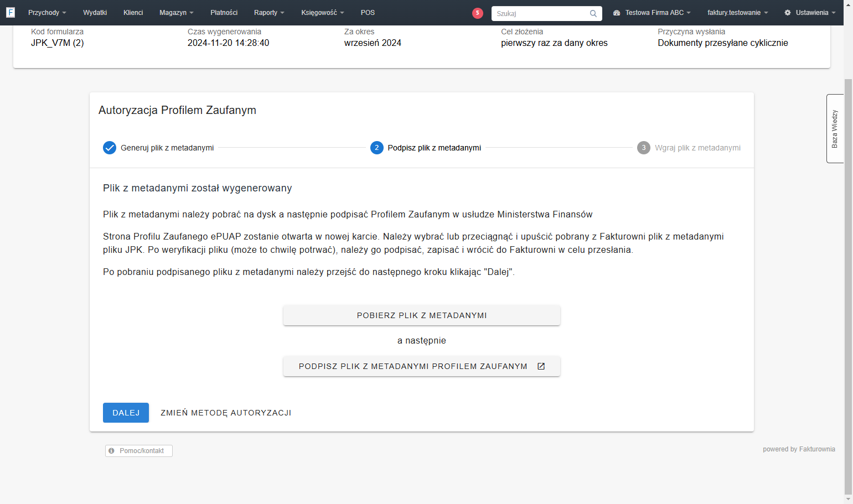
Task: Click the generation time 2024-11-20 14:28:40
Action: point(229,43)
